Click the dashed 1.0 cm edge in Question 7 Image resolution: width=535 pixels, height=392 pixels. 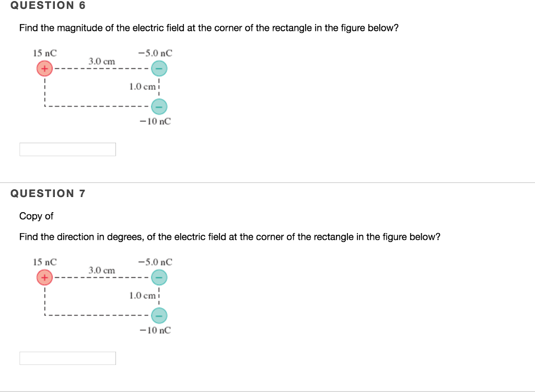(159, 296)
